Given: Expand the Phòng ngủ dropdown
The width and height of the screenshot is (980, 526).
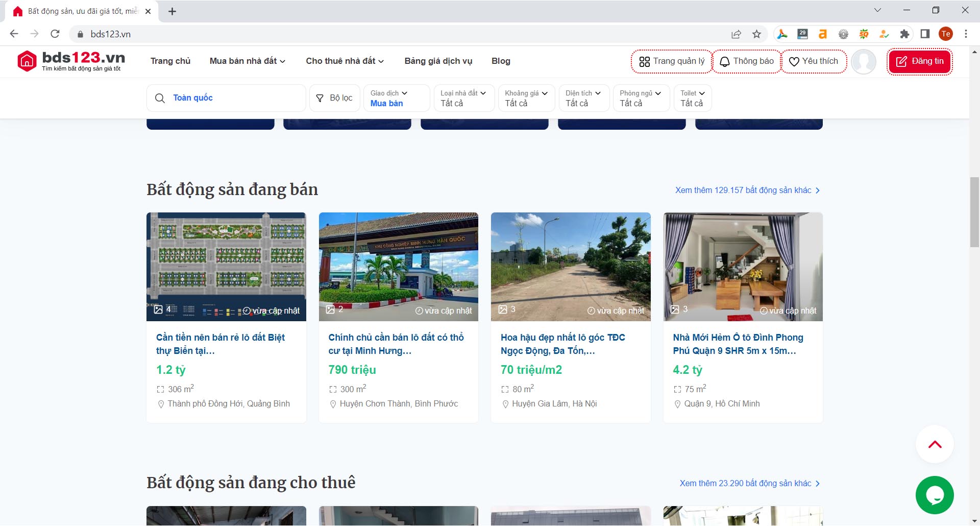Looking at the screenshot, I should (x=641, y=98).
